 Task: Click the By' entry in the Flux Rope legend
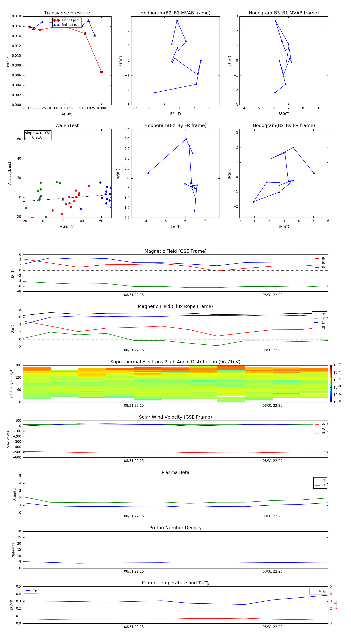(320, 318)
